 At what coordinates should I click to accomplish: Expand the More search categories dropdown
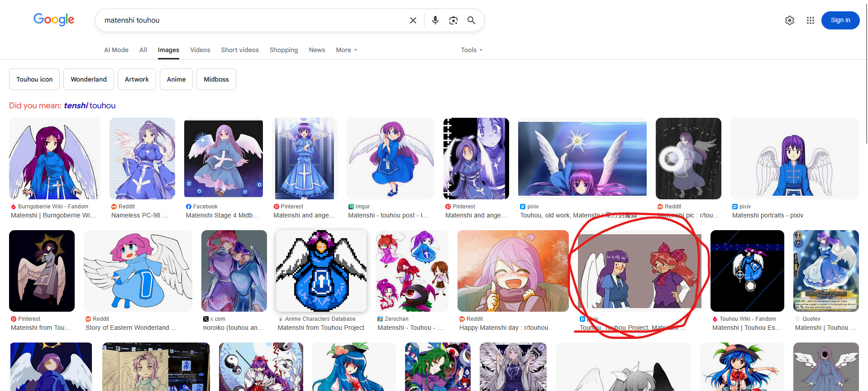[346, 50]
